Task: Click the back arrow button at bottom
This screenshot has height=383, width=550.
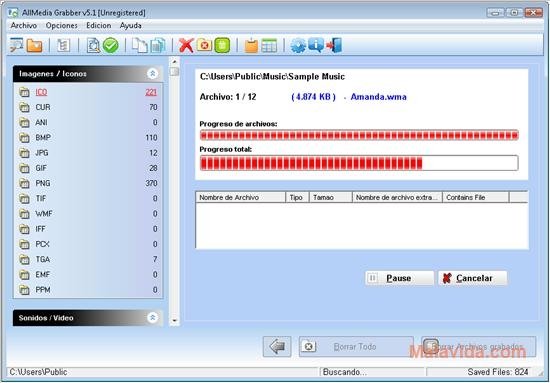Action: pos(277,347)
